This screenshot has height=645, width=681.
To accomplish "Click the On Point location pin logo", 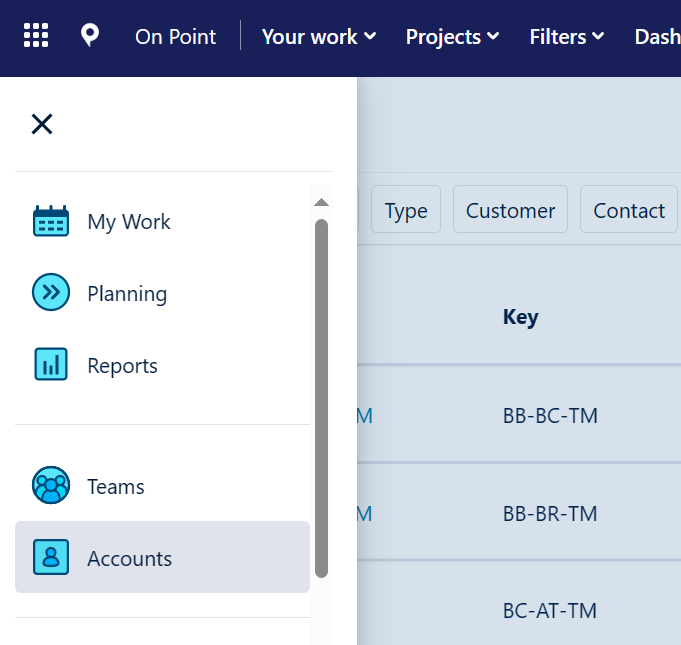I will tap(90, 37).
